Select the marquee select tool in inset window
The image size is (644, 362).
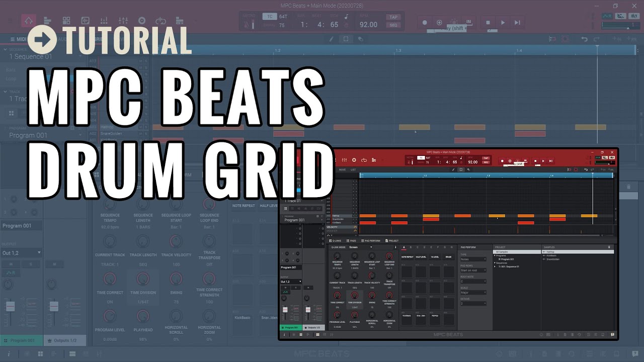pyautogui.click(x=461, y=169)
